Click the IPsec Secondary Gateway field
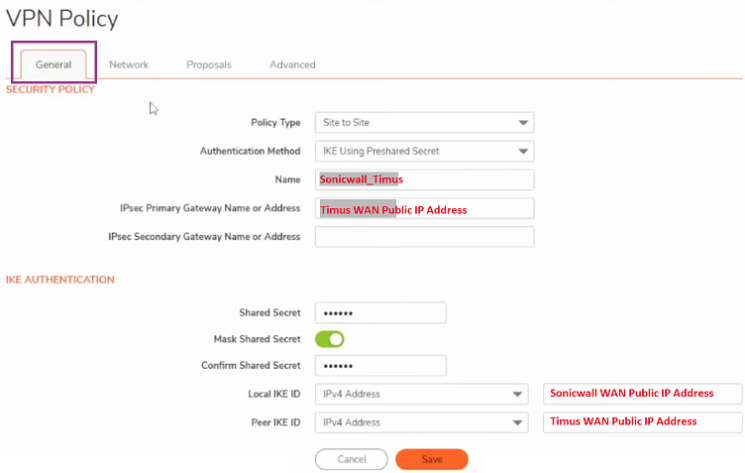 point(424,236)
